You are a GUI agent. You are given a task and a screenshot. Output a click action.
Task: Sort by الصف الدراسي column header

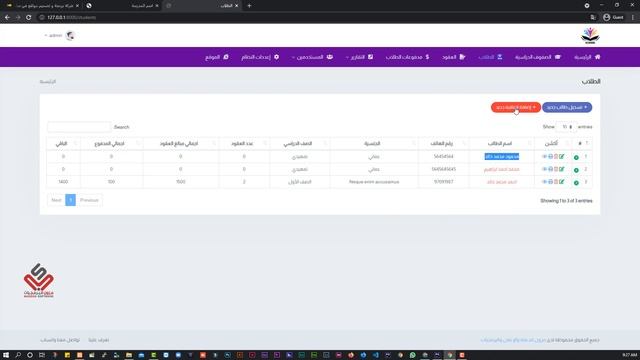coord(299,144)
